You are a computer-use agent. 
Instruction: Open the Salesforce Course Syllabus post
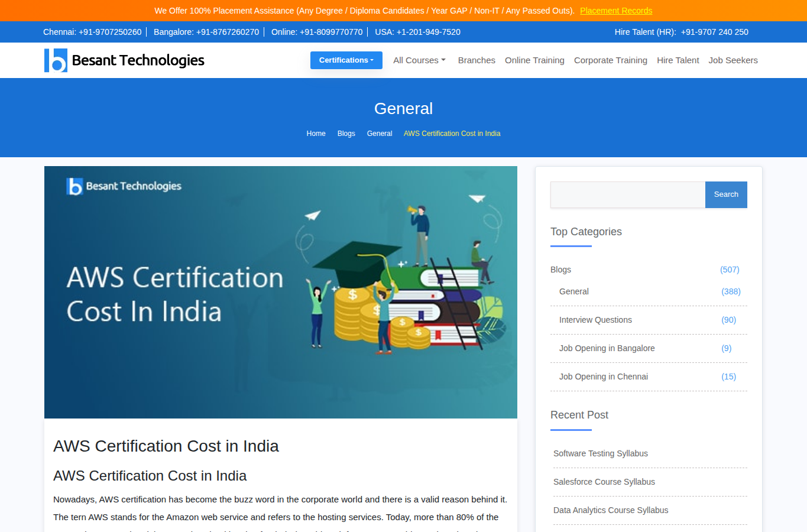[604, 482]
